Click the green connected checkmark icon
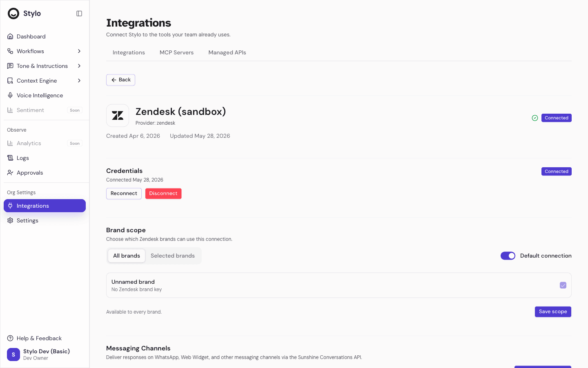This screenshot has width=588, height=368. [535, 118]
